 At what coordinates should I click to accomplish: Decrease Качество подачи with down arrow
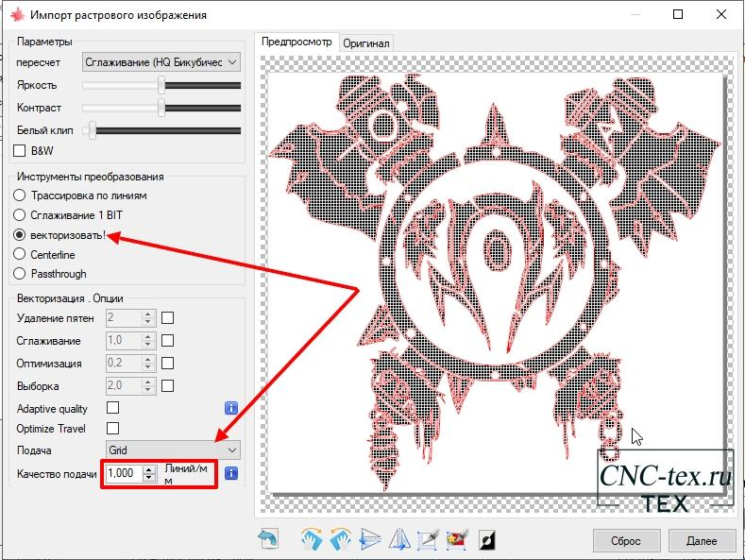(x=149, y=477)
